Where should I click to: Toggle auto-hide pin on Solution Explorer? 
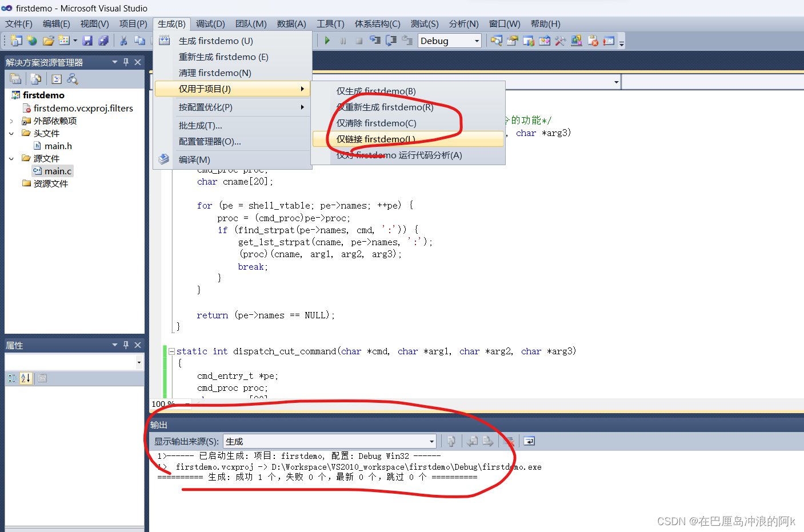[x=126, y=62]
